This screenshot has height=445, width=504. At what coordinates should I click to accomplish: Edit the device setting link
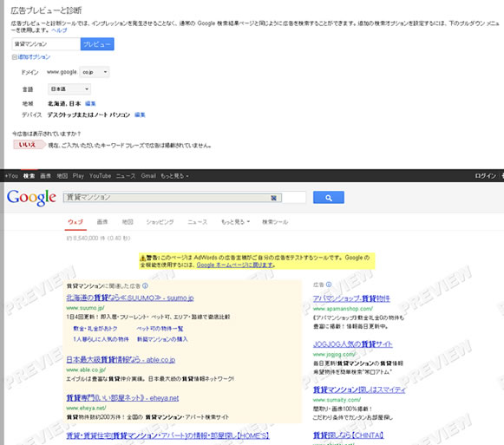point(140,115)
